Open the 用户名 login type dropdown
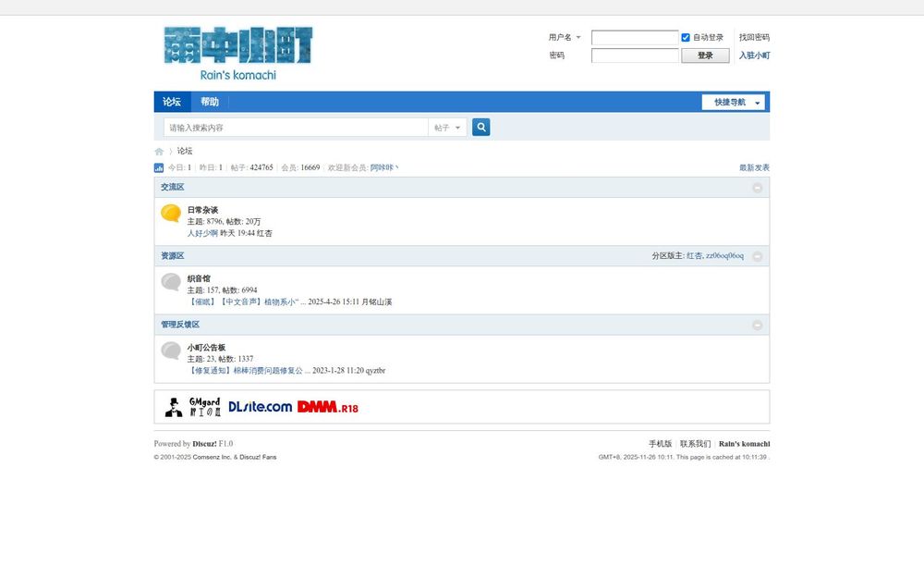Viewport: 924px width, 578px height. pos(565,37)
